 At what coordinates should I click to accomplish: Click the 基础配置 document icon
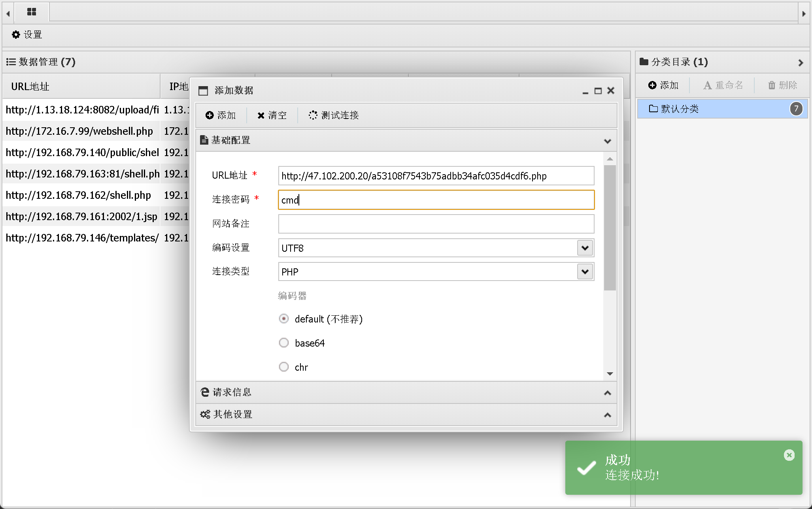[x=204, y=140]
